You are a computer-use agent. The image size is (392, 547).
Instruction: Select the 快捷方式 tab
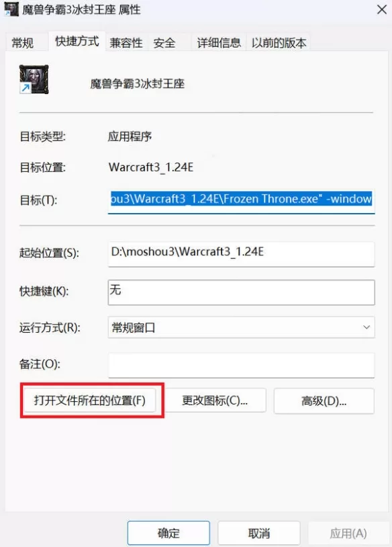pos(77,41)
